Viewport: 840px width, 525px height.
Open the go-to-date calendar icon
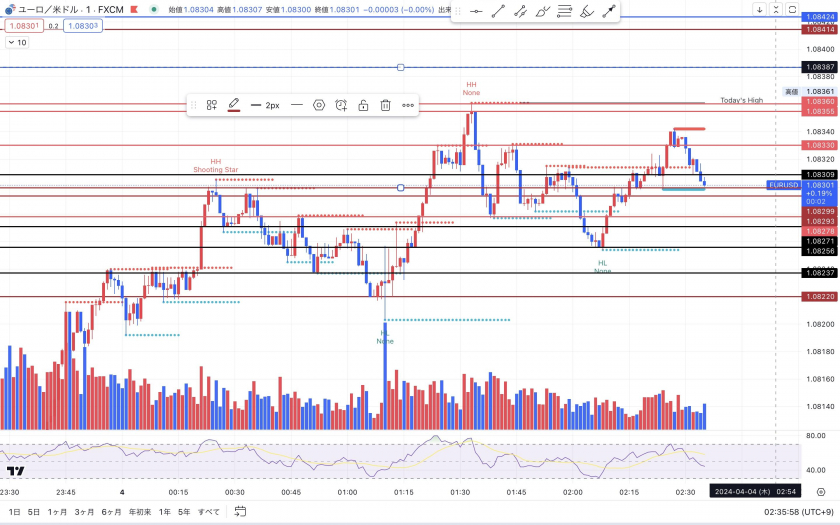click(240, 512)
